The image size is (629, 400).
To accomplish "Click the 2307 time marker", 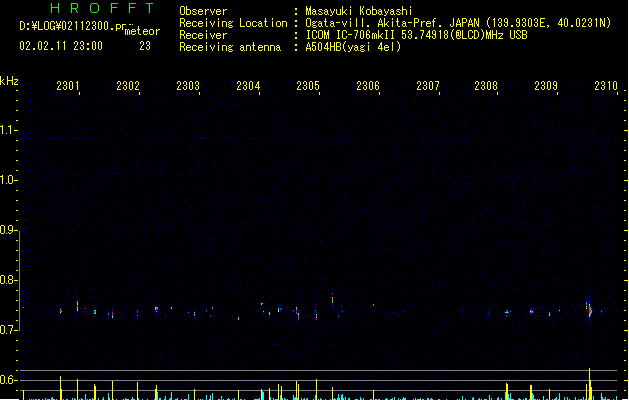I will [428, 86].
